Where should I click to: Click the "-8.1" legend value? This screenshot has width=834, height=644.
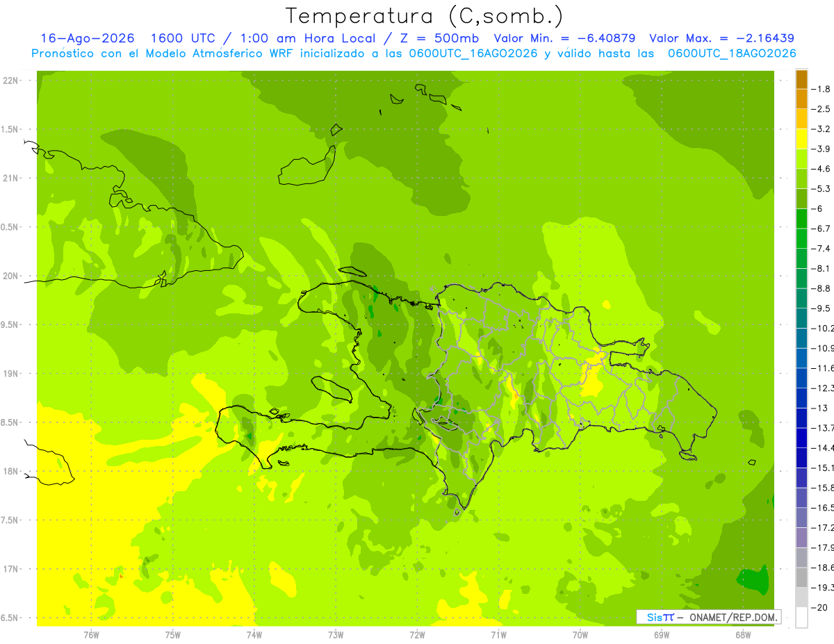822,268
